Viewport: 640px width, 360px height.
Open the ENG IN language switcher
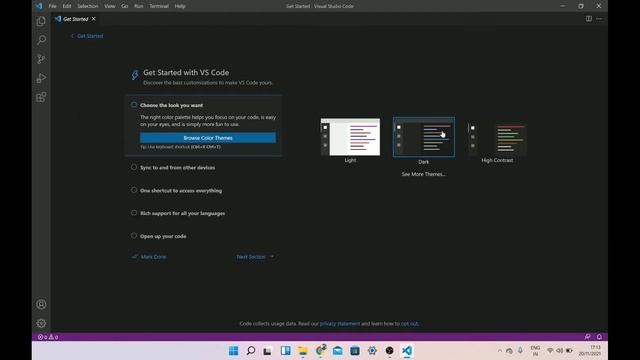(535, 351)
